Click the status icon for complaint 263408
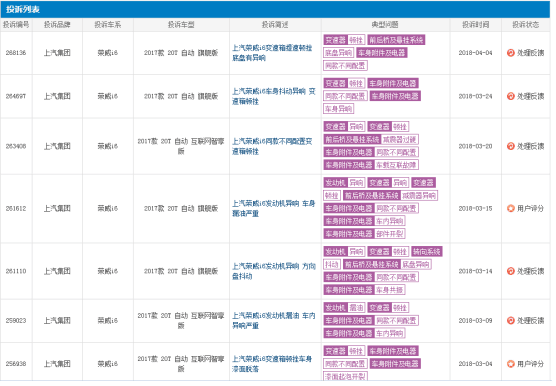Screen dimensions: 556x386 (511, 146)
